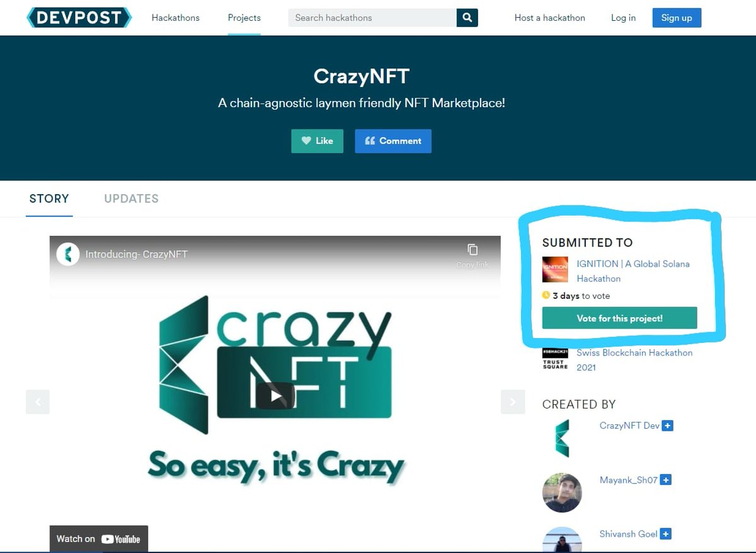
Task: Open CrazyNFT Dev avatar
Action: pos(562,438)
